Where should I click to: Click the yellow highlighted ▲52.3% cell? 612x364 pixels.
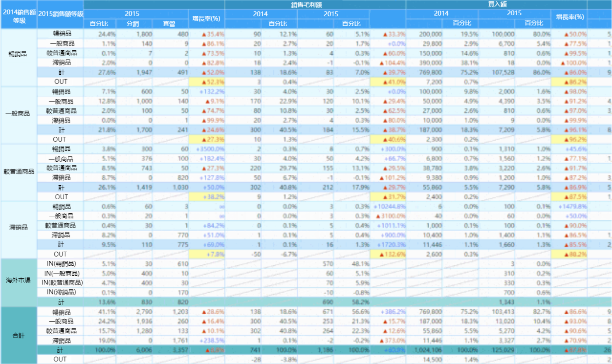click(207, 82)
